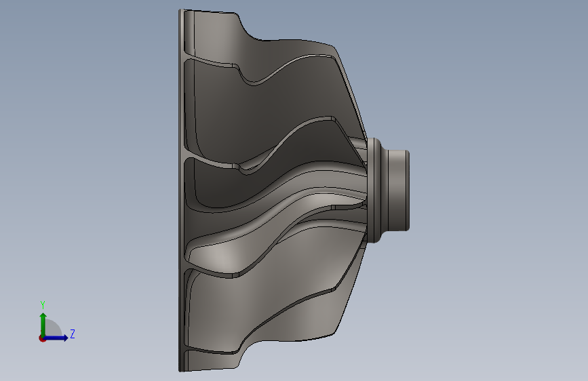The height and width of the screenshot is (381, 588).
Task: Click the blue Z axis arrow of the orientation triad
Action: (x=56, y=338)
